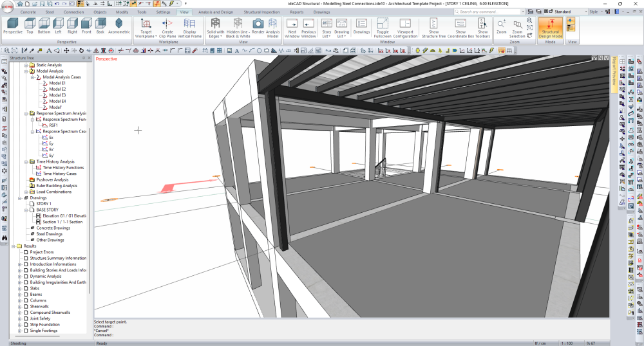Open the Viewport Configuration tool
This screenshot has width=644, height=346.
point(405,26)
